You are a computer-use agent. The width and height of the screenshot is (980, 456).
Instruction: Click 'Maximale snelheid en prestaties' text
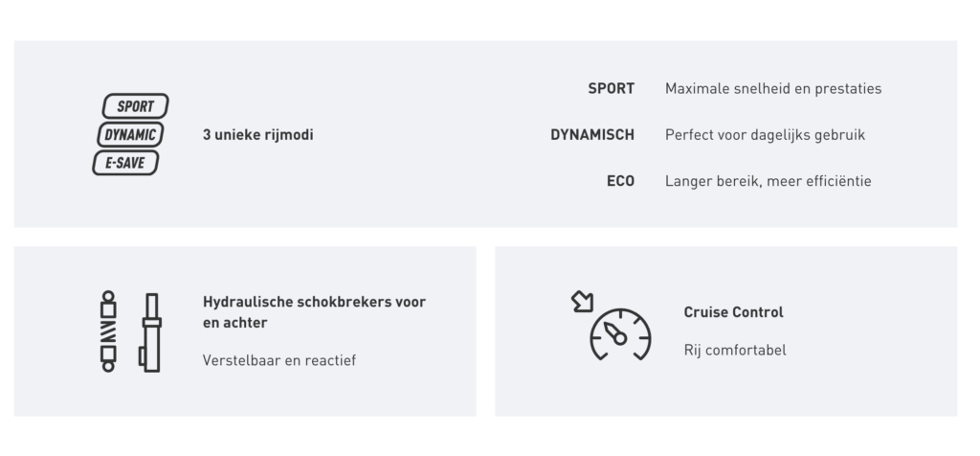773,89
